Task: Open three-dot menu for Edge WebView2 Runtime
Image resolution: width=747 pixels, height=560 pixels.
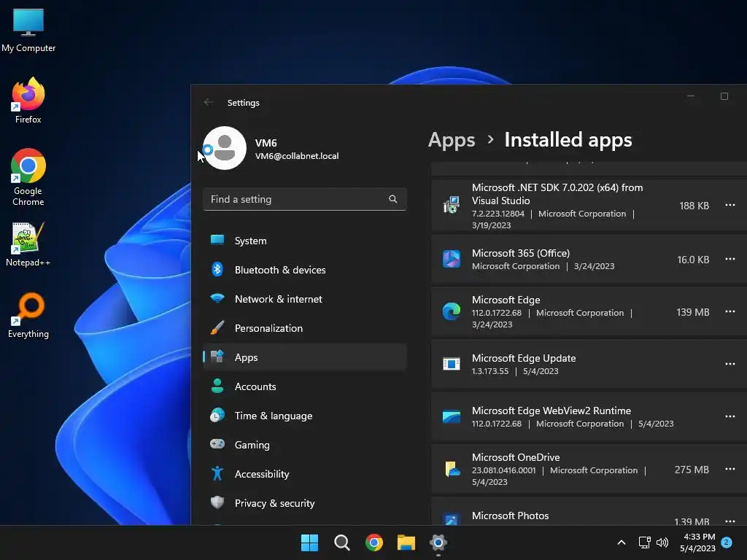Action: point(729,416)
